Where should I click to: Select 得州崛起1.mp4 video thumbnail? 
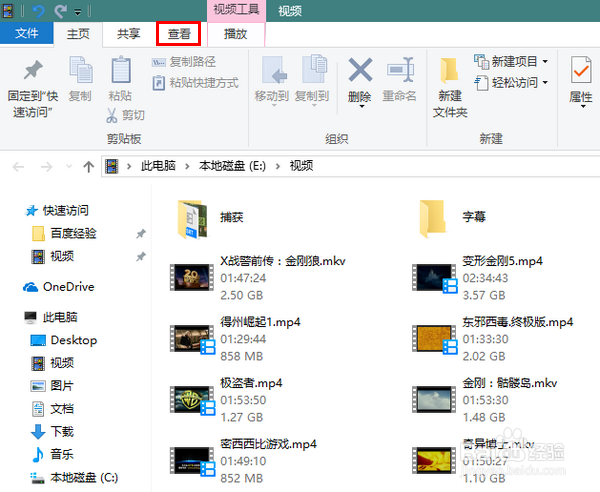tap(192, 338)
